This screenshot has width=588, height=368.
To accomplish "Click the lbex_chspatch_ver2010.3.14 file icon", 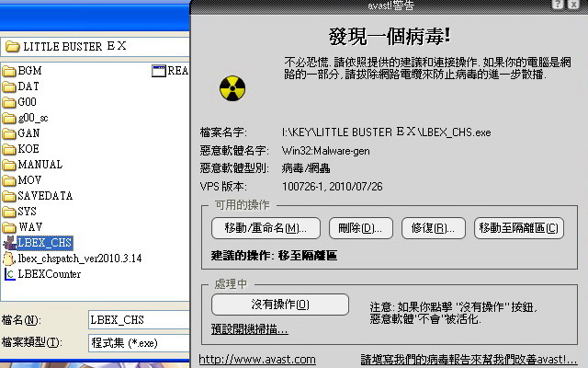I will pyautogui.click(x=9, y=259).
